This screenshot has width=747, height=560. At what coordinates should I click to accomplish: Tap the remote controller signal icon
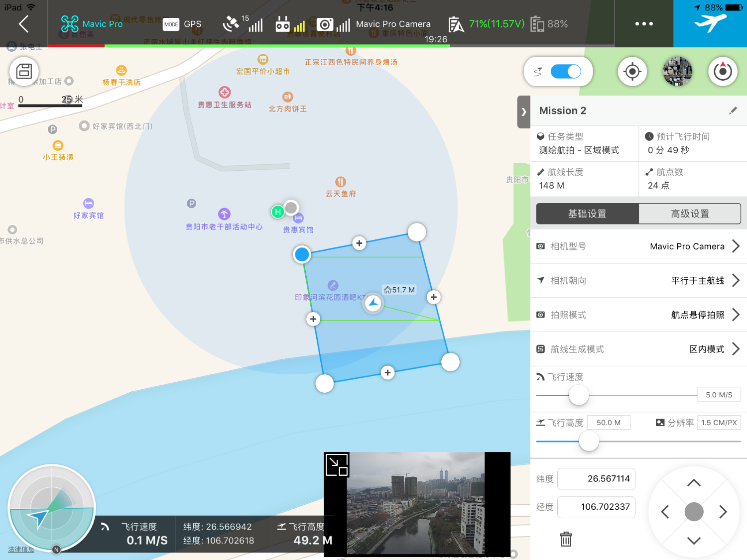click(x=282, y=24)
